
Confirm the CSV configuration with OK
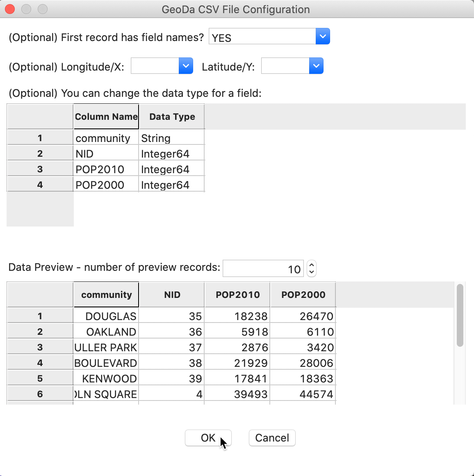click(208, 438)
